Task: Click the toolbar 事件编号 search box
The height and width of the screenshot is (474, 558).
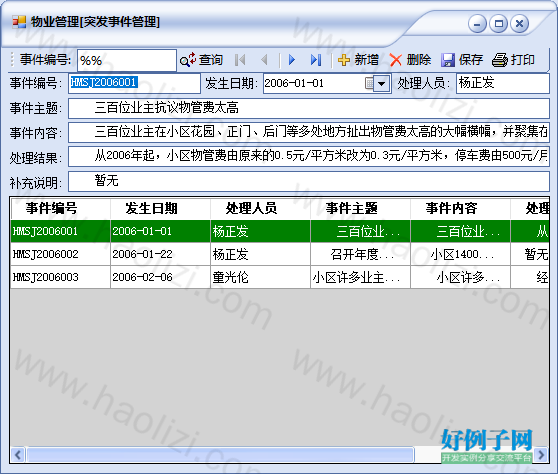Action: point(127,60)
